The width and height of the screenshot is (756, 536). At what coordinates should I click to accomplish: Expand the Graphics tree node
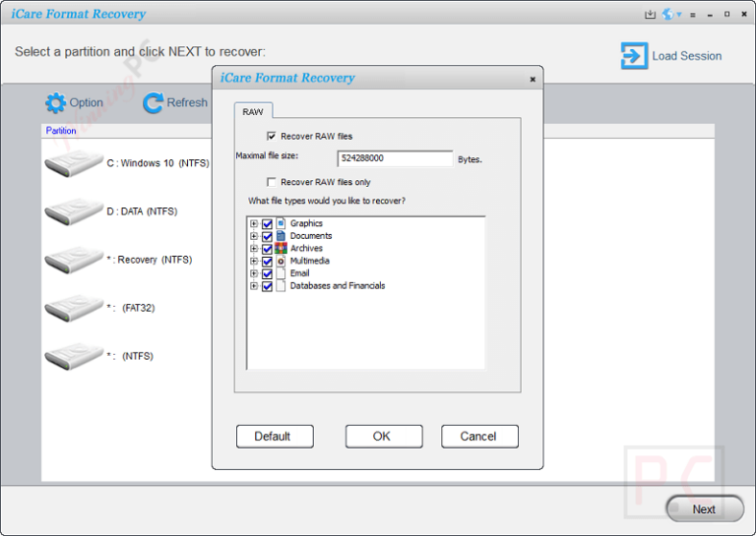click(254, 223)
